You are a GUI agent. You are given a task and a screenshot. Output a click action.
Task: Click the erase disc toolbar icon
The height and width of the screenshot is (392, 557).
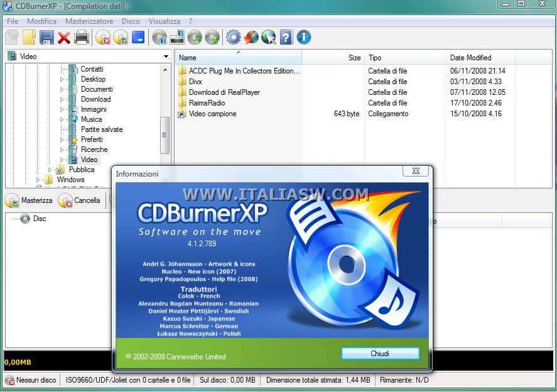tap(103, 37)
